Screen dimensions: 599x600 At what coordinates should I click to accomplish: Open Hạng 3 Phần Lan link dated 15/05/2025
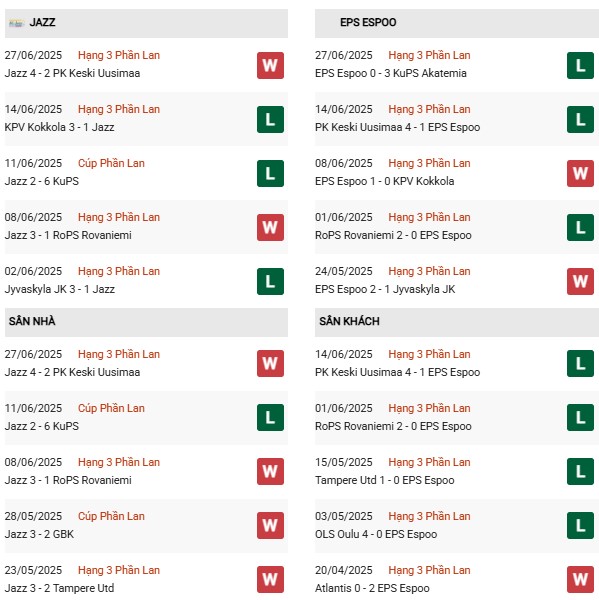tap(429, 462)
